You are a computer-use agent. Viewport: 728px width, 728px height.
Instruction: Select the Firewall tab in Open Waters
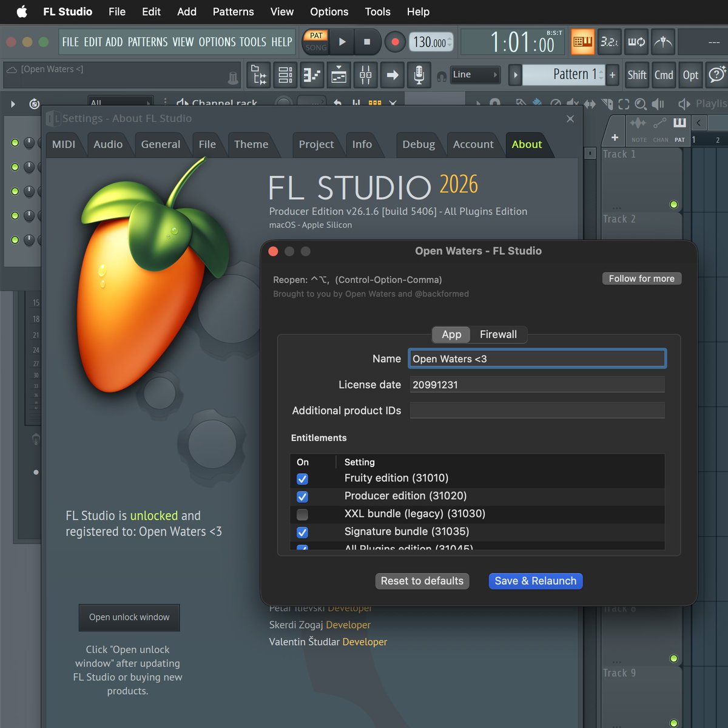pos(498,334)
